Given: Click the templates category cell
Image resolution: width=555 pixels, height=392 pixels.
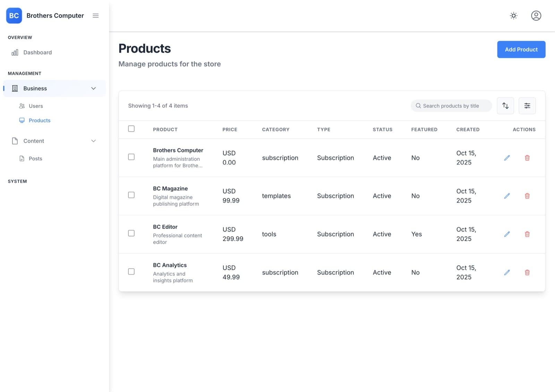Looking at the screenshot, I should [x=276, y=196].
